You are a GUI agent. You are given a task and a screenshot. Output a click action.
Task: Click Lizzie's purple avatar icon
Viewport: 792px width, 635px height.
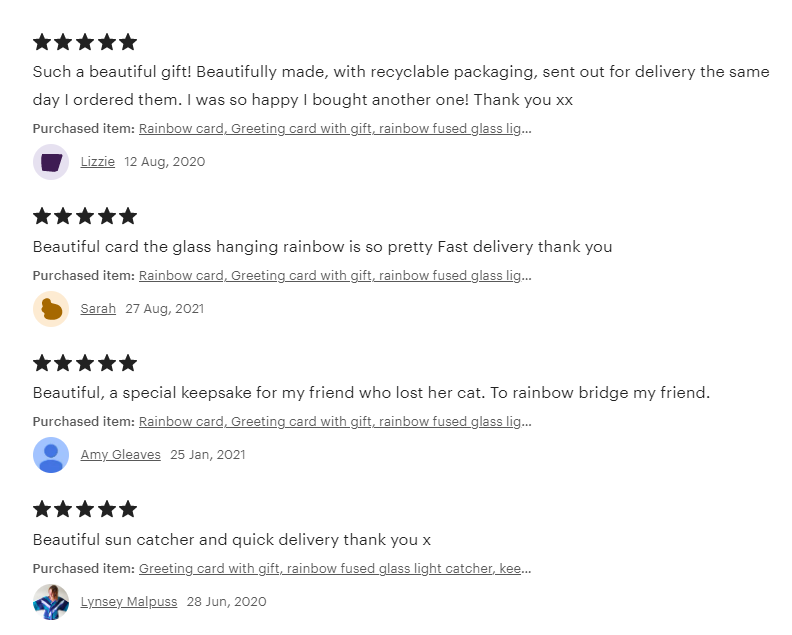coord(51,162)
